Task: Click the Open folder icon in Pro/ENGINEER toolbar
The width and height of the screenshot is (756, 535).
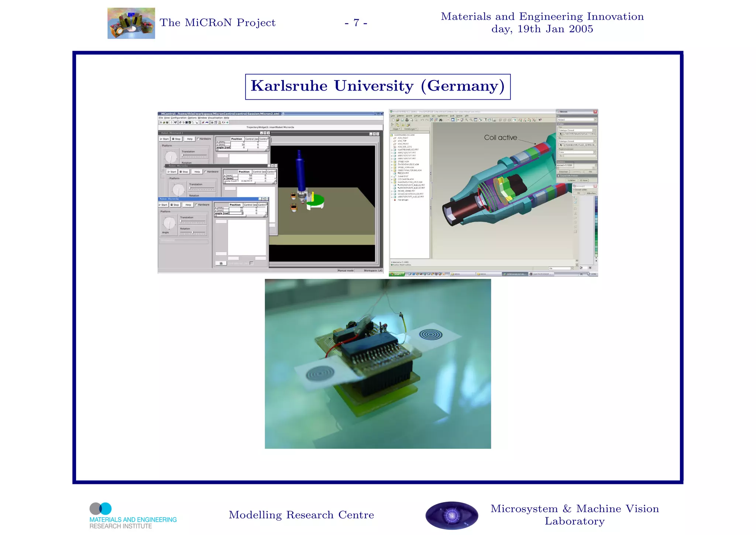Action: (398, 120)
